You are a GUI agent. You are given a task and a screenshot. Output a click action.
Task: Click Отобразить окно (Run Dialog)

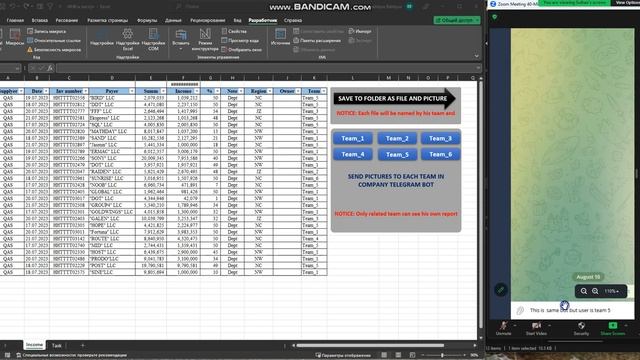coord(242,50)
